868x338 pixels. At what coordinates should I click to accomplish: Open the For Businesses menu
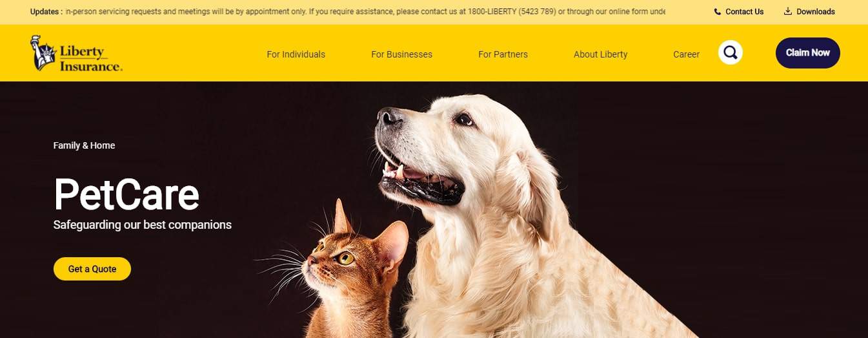click(x=401, y=54)
